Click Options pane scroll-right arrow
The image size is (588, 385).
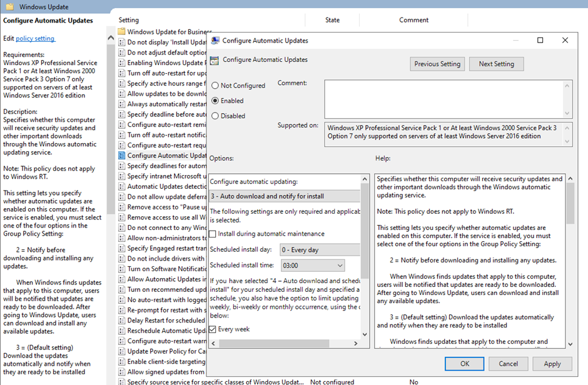[355, 343]
